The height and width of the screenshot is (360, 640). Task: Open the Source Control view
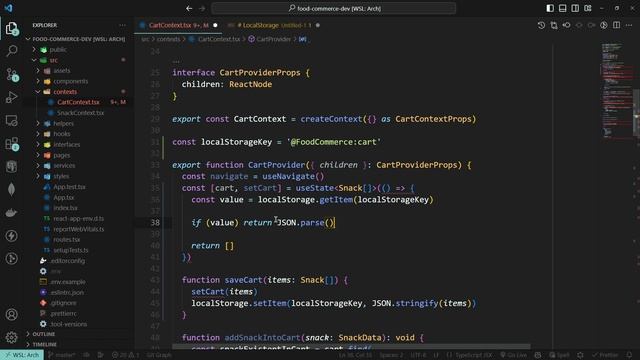[x=11, y=74]
